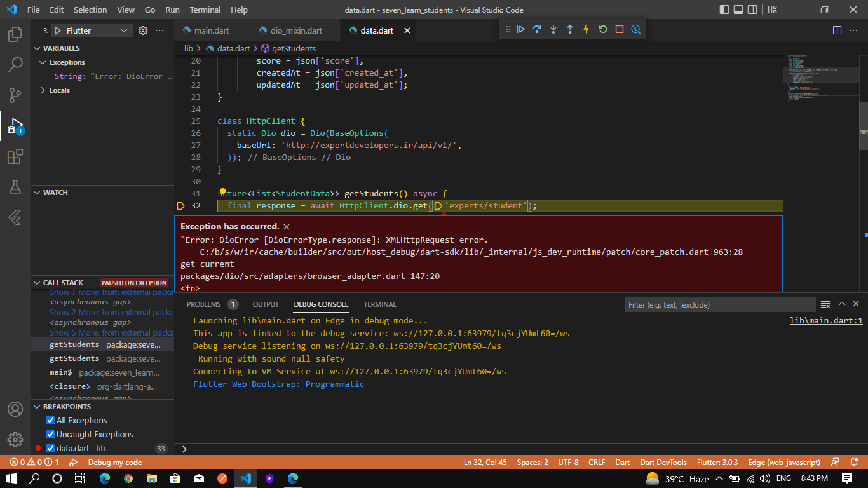Collapse the Exceptions variable scope
The width and height of the screenshot is (868, 488).
(x=102, y=62)
